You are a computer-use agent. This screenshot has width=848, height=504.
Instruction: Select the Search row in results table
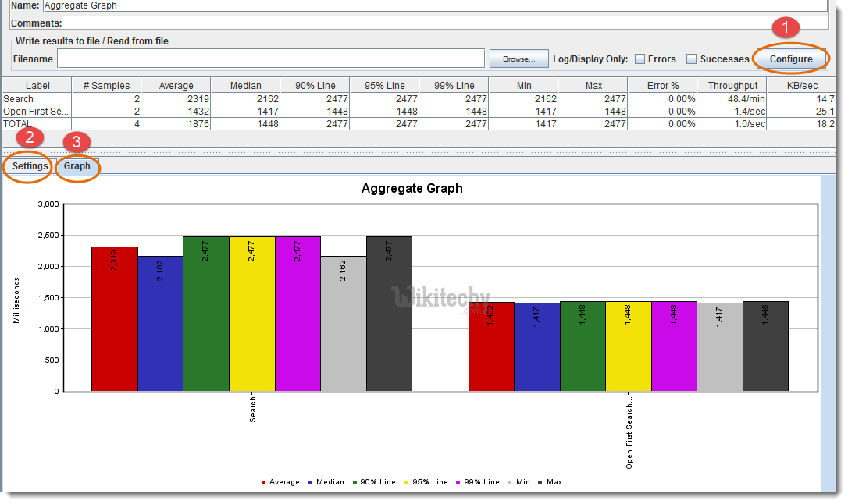(x=36, y=98)
